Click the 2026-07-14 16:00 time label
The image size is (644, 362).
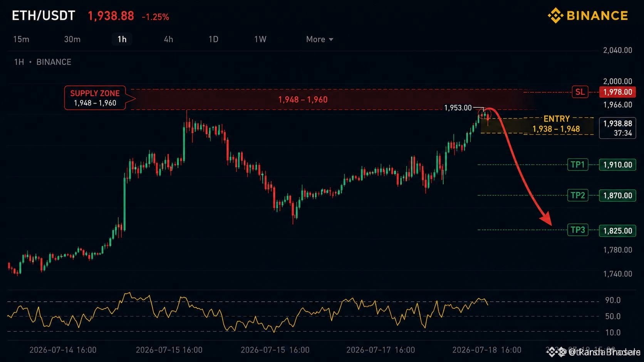point(63,350)
